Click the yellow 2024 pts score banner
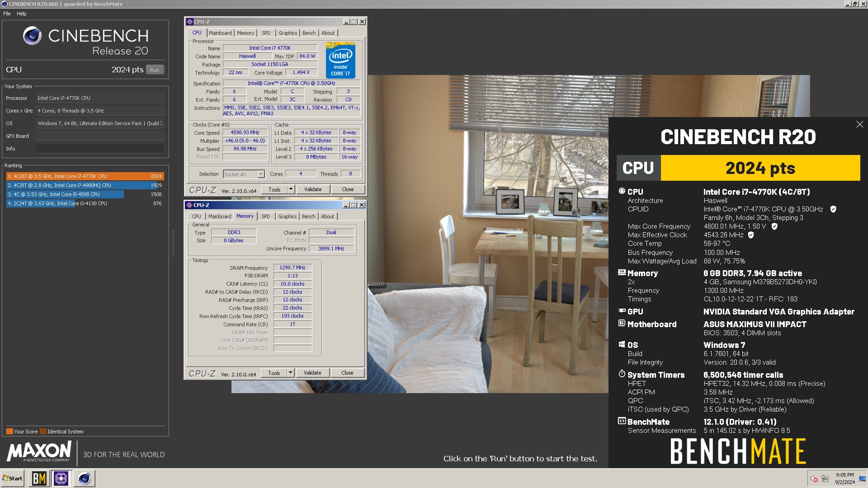This screenshot has height=488, width=868. 760,168
